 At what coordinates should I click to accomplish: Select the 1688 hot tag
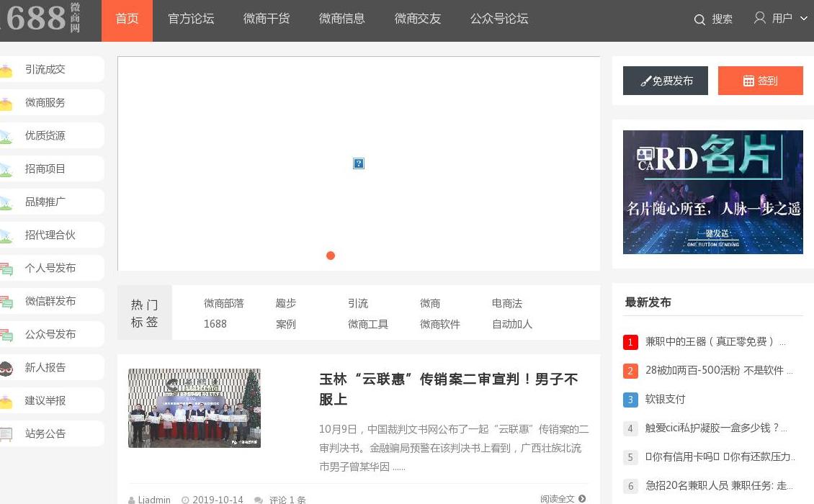215,324
